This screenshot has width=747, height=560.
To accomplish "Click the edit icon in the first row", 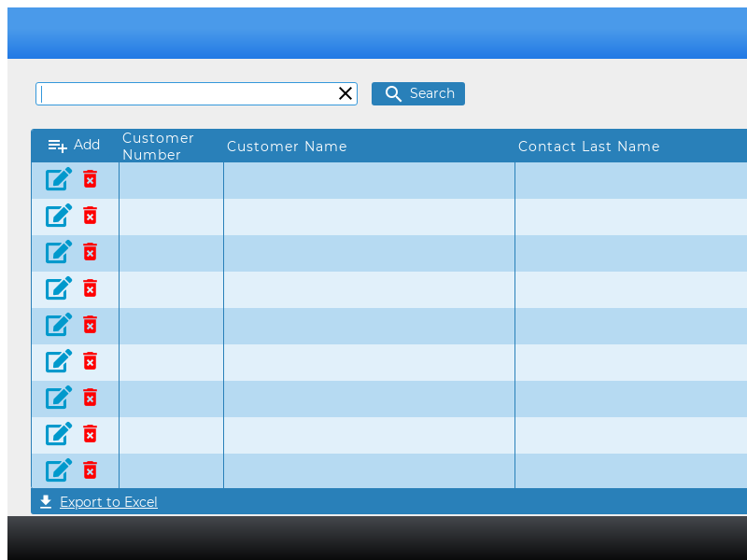I will click(x=59, y=179).
